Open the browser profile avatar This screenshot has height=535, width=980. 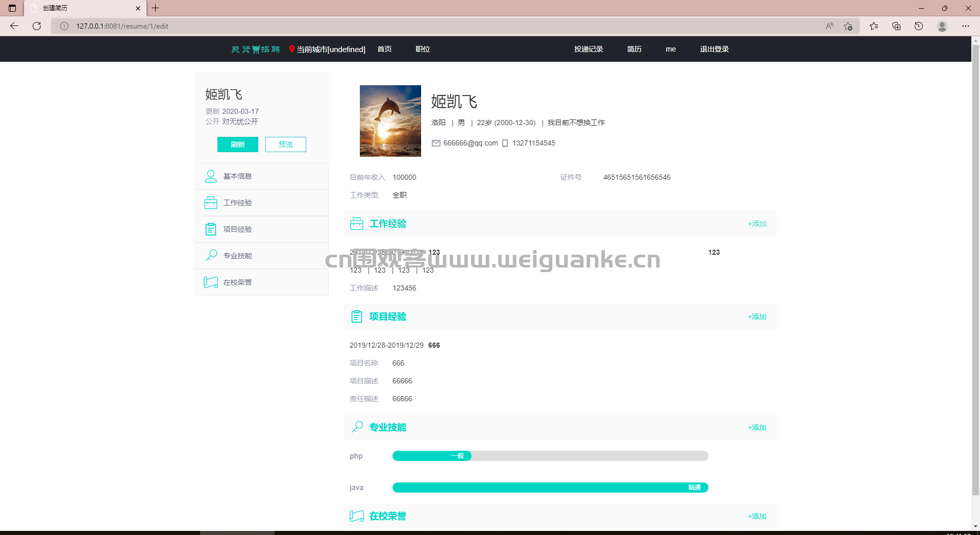(x=942, y=26)
